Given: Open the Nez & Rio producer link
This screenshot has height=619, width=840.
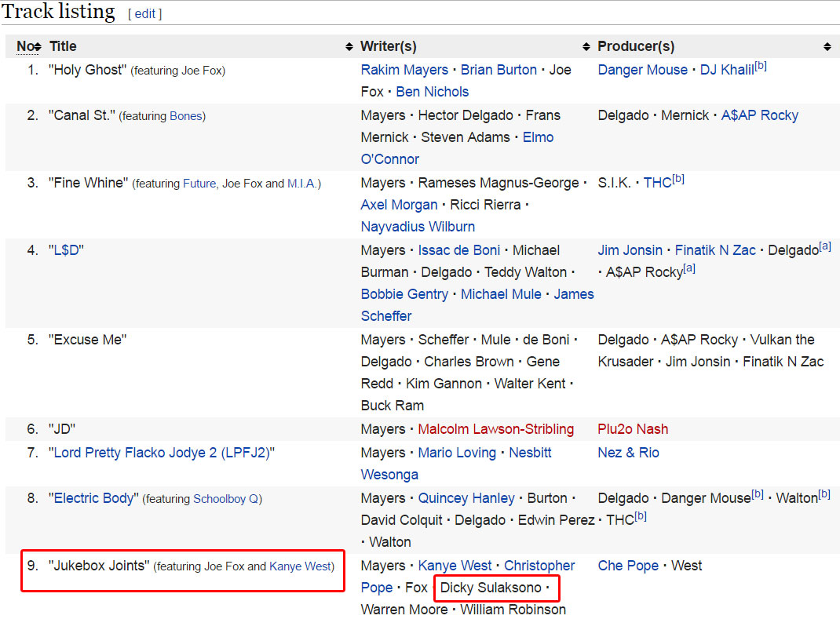Looking at the screenshot, I should [628, 453].
